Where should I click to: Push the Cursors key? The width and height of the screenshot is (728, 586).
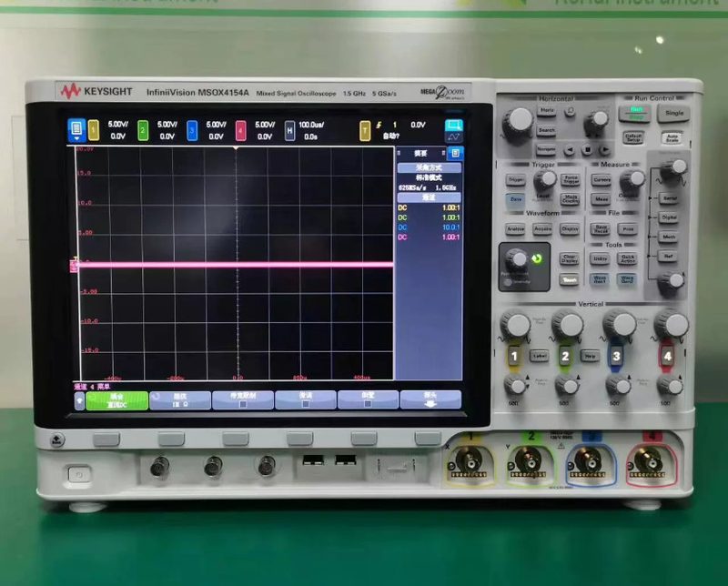pyautogui.click(x=602, y=179)
